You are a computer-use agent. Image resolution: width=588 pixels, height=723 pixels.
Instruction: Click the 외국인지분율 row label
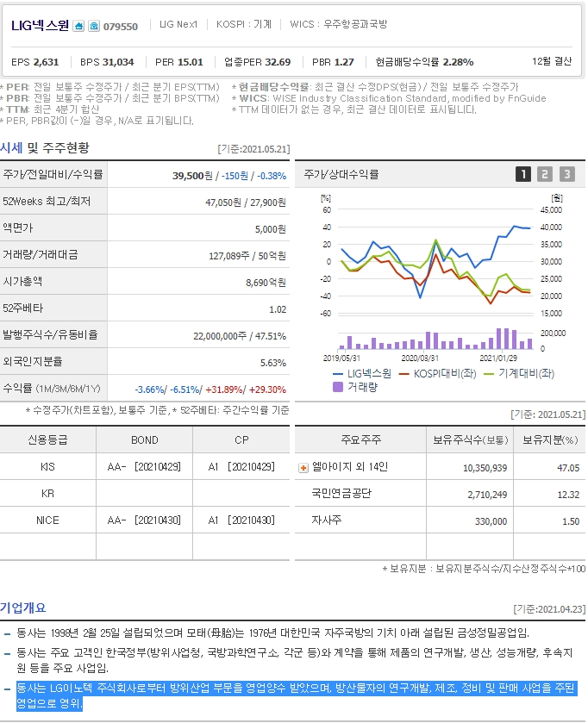pyautogui.click(x=32, y=362)
